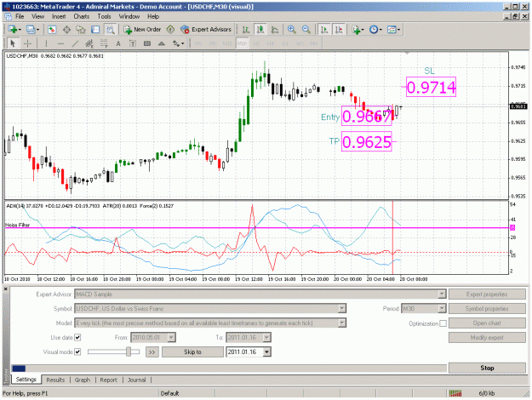The height and width of the screenshot is (400, 532).
Task: Click the New Chart toolbar icon
Action: click(x=14, y=30)
